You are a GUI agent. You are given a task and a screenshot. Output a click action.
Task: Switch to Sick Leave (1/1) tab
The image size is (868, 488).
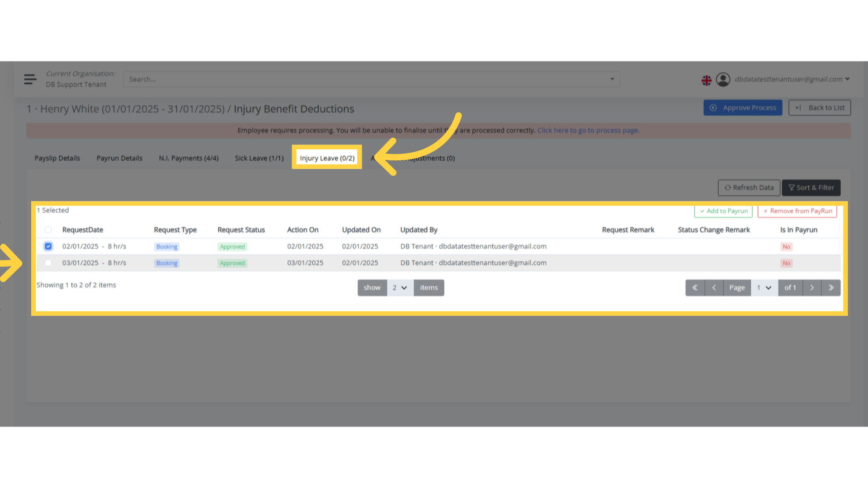(259, 158)
